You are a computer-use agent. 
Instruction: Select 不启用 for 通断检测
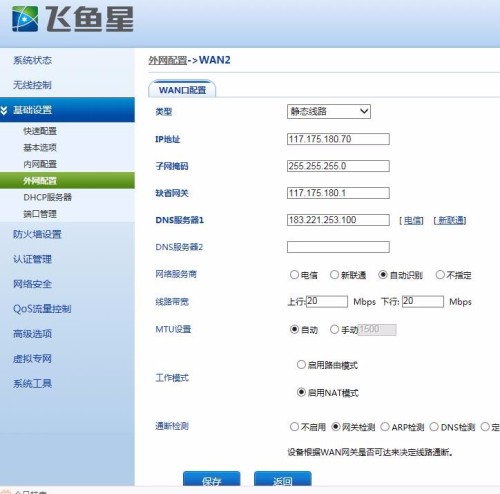pyautogui.click(x=294, y=427)
